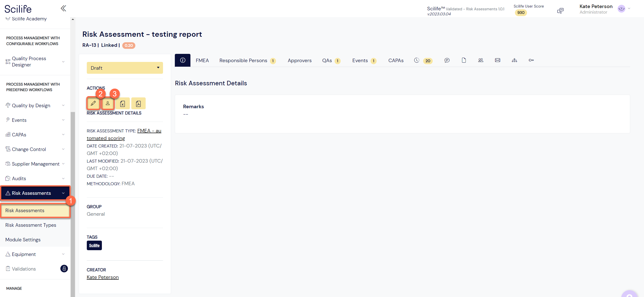Expand the Supplier Management chevron
The height and width of the screenshot is (297, 644).
tap(63, 164)
